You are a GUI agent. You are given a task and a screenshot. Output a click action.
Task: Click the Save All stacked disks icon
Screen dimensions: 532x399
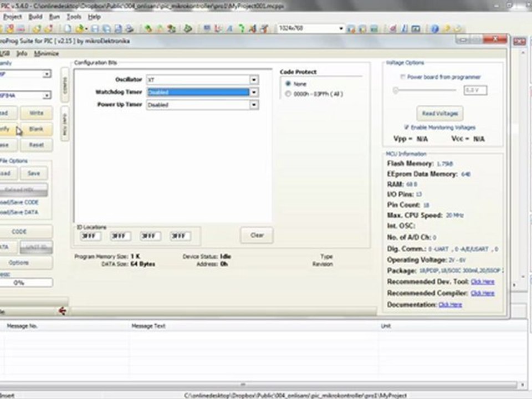pyautogui.click(x=106, y=28)
